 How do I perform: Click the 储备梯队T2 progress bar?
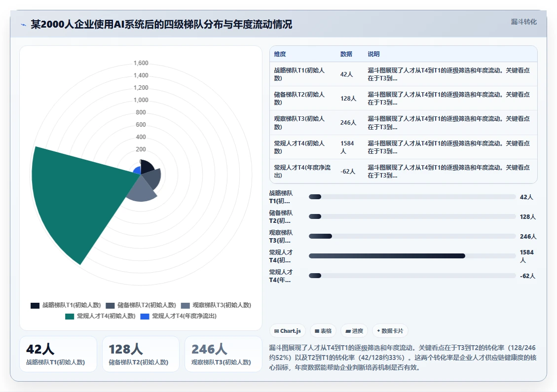412,216
